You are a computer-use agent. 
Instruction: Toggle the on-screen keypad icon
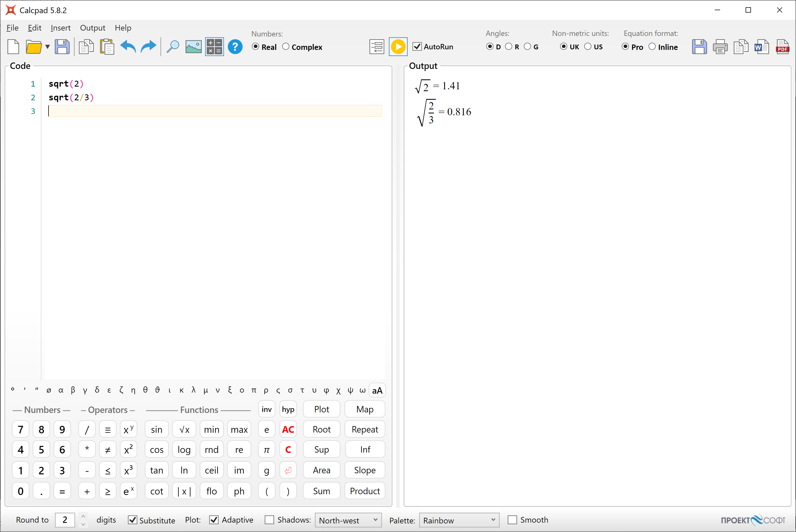tap(215, 47)
